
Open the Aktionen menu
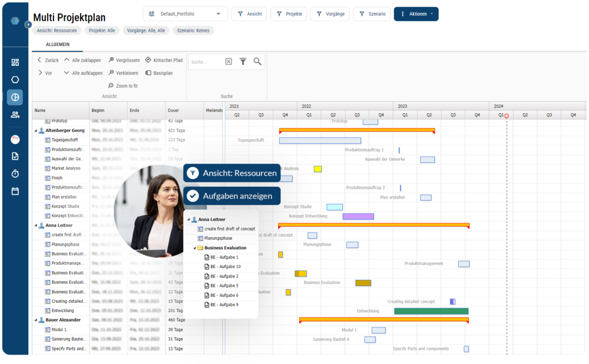click(x=416, y=14)
